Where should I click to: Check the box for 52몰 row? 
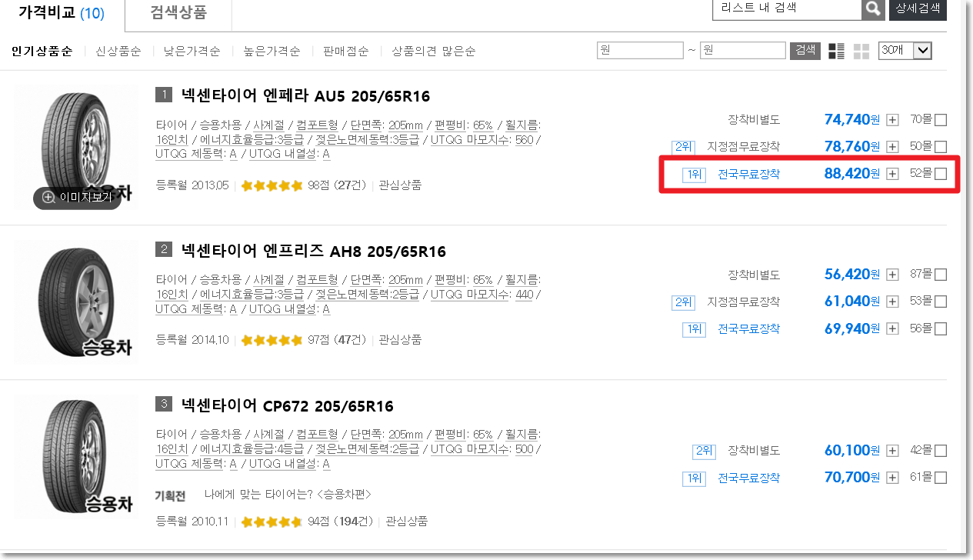tap(941, 174)
